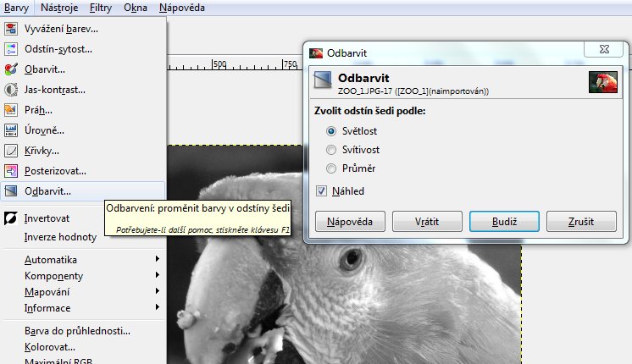Click the Invert icon beside Invertovat
The width and height of the screenshot is (632, 364).
[x=11, y=218]
